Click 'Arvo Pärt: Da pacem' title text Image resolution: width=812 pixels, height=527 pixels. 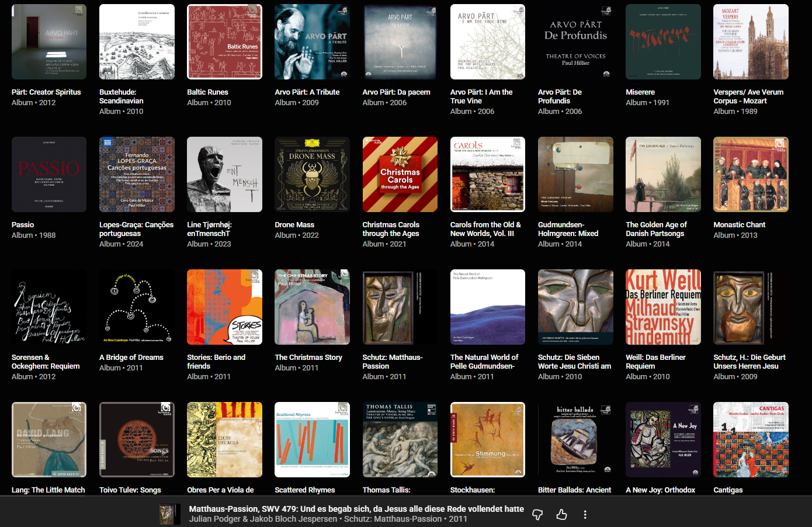point(396,92)
